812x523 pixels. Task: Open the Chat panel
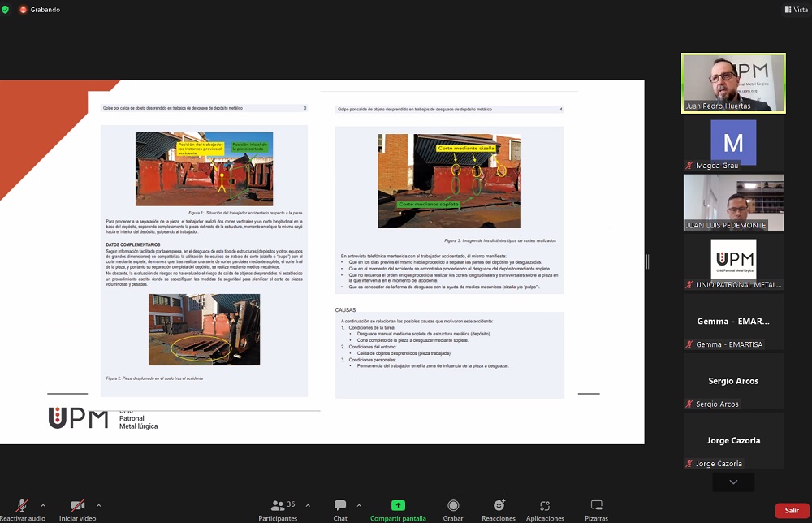[x=340, y=509]
